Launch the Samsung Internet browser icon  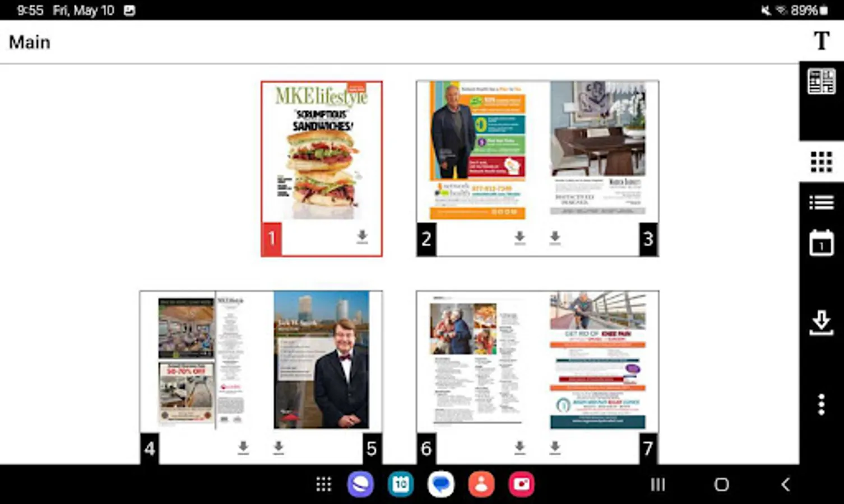click(x=360, y=484)
